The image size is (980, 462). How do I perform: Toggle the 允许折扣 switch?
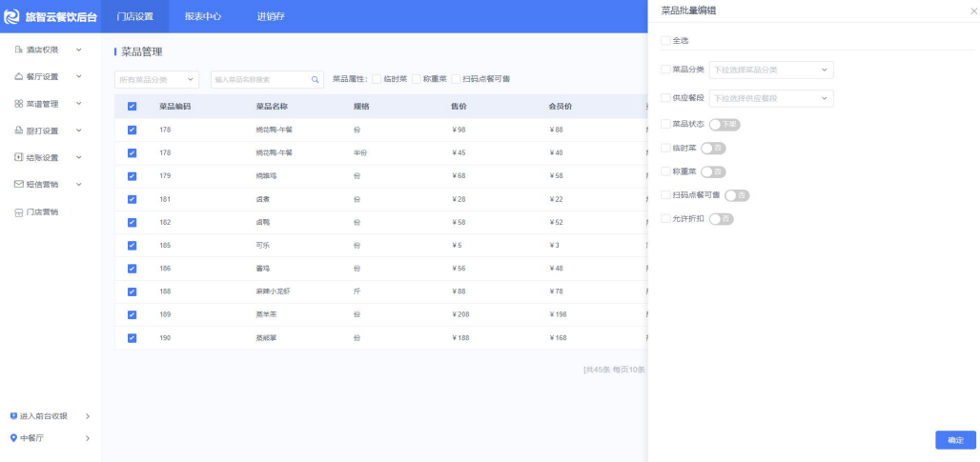722,219
